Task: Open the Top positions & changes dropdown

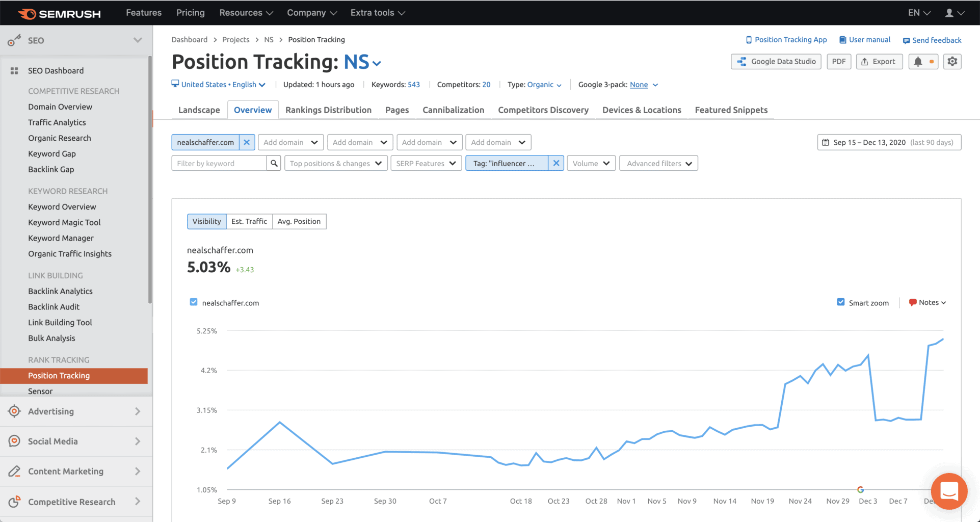Action: (336, 163)
